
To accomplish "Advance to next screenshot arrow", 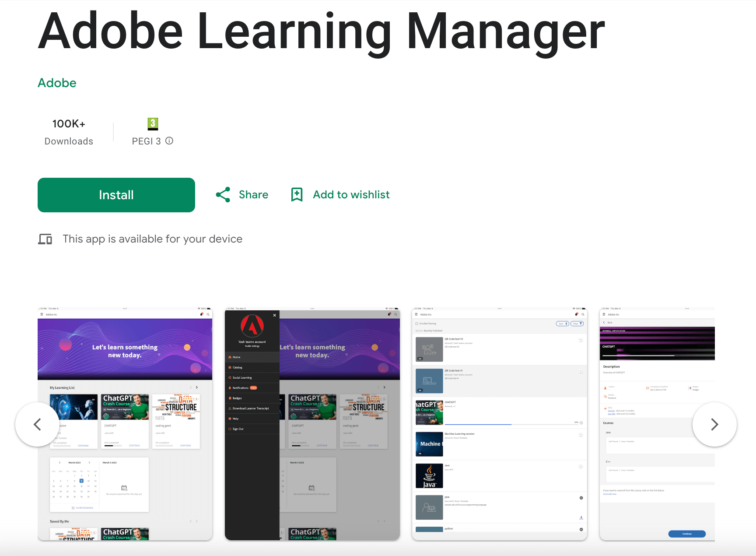I will (714, 424).
